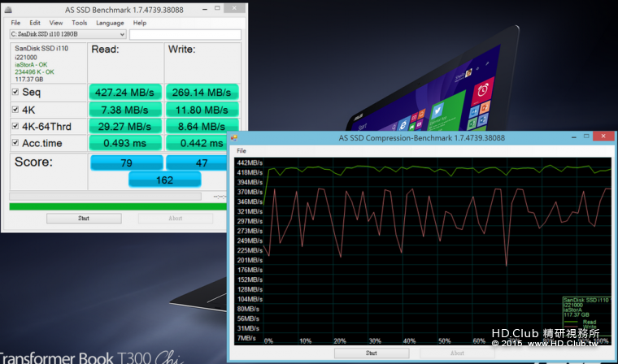Screen dimensions: 618x364
Task: Click the iaStorA - OK driver status text
Action: [31, 65]
